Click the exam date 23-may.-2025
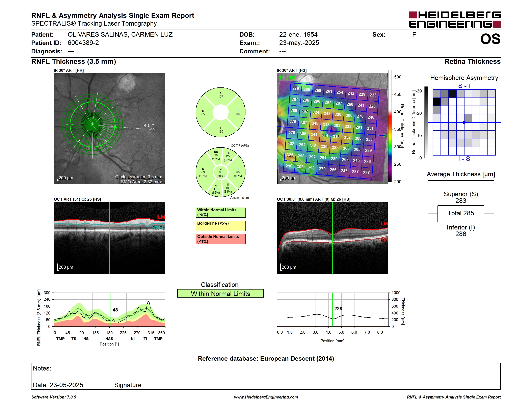Viewport: 532px width, 411px height. (299, 43)
